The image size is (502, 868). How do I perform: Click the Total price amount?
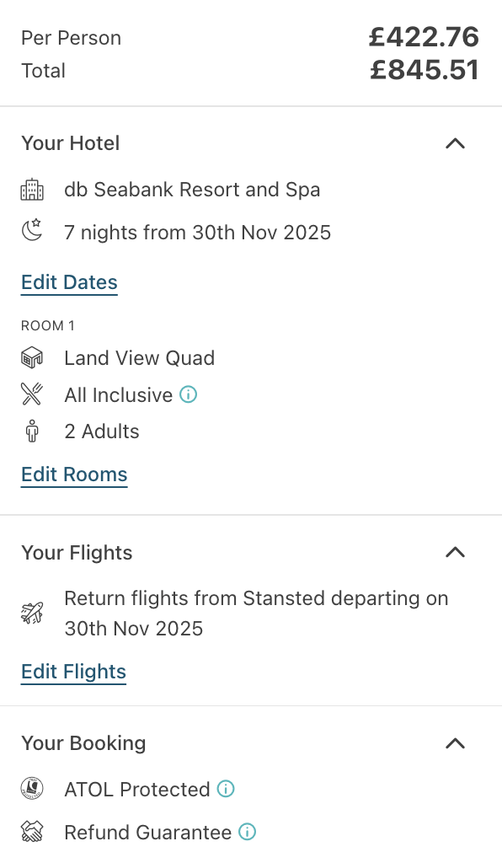425,71
